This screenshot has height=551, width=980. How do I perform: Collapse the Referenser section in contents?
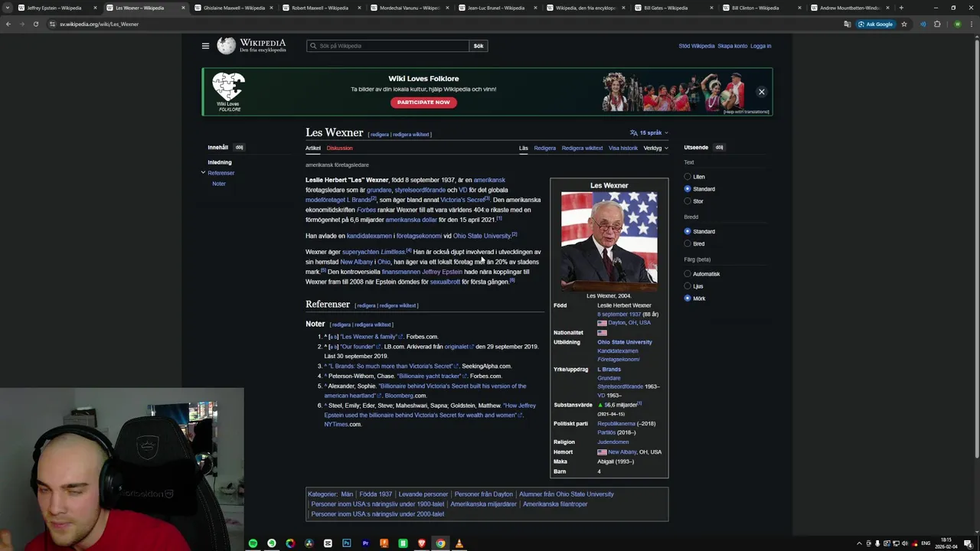coord(203,173)
